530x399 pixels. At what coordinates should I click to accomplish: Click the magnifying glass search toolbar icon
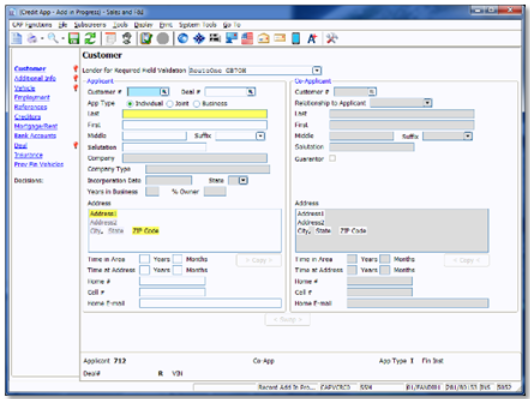click(53, 38)
